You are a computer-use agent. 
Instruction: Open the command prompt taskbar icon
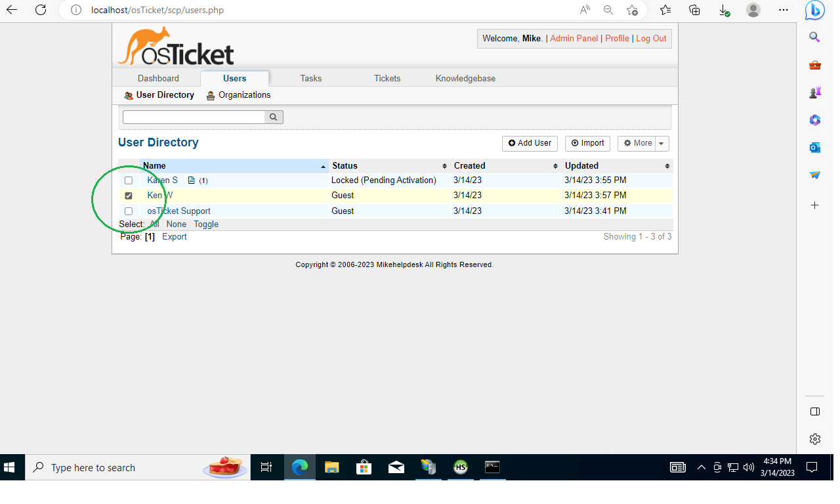click(492, 467)
